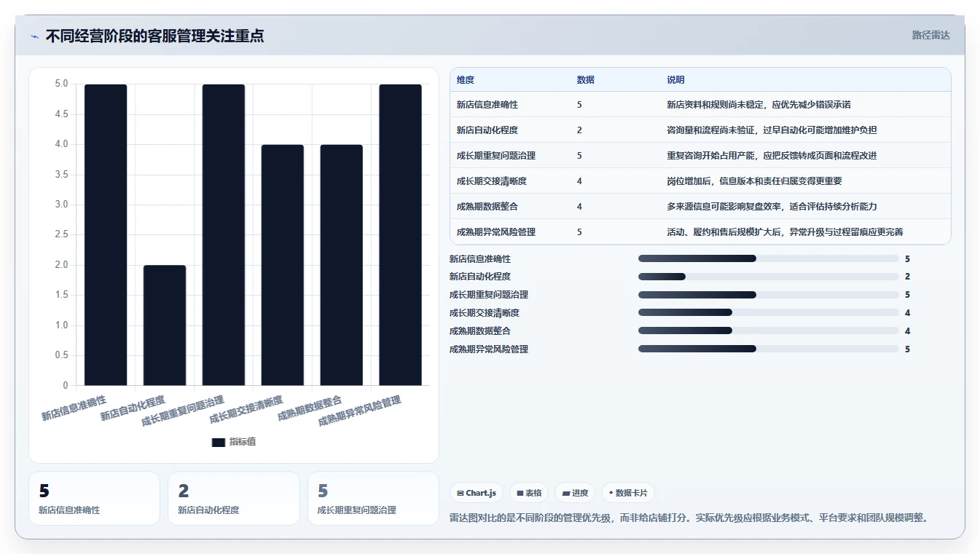Click the 成长期重复问题治理 bar in the chart
This screenshot has width=980, height=554.
(224, 234)
